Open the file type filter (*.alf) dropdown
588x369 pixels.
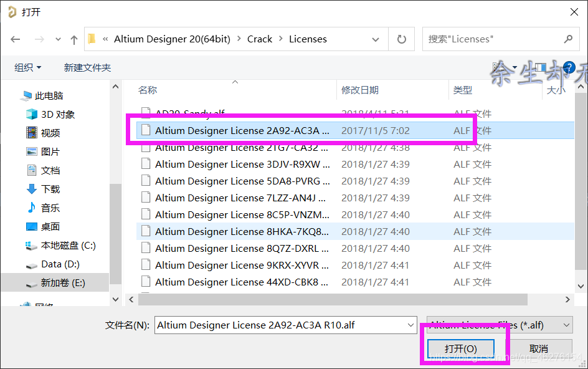click(x=500, y=325)
